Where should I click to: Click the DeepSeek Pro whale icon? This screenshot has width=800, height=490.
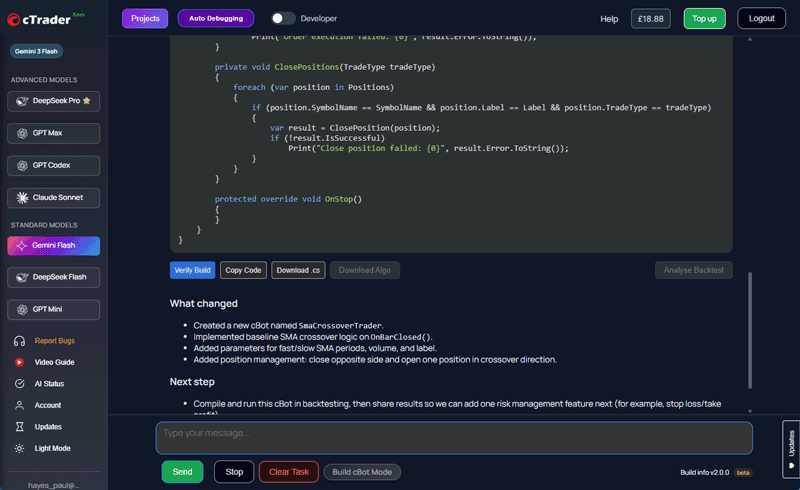click(x=22, y=101)
